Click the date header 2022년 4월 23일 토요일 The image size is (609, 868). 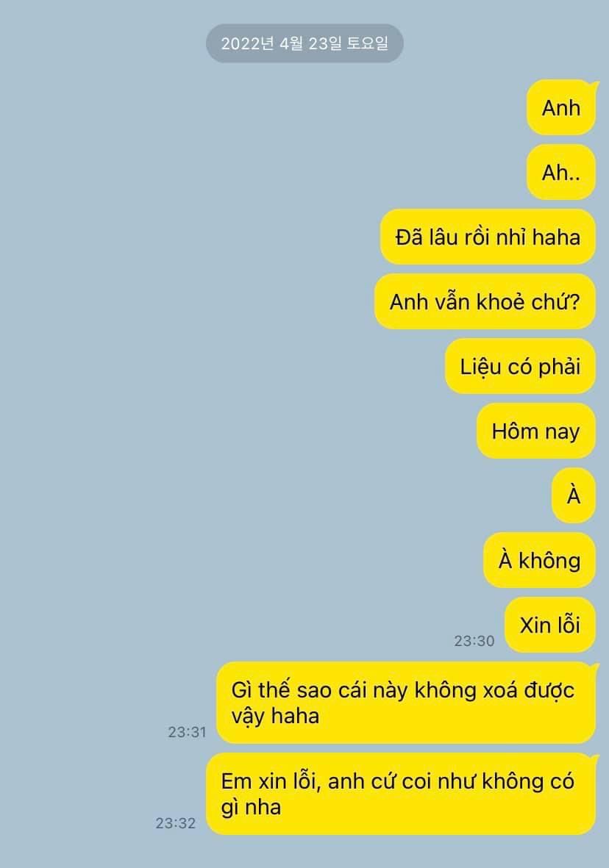[x=304, y=43]
